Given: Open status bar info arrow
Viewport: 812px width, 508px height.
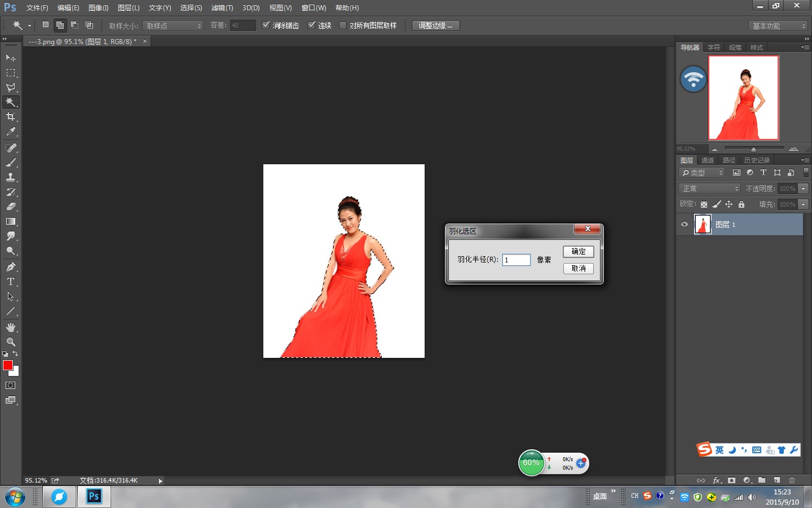Looking at the screenshot, I should pos(161,481).
